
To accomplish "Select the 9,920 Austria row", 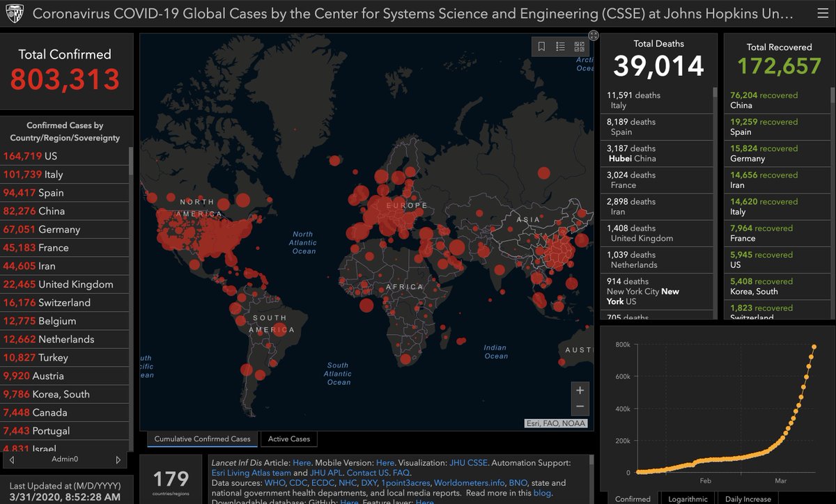I will (64, 376).
